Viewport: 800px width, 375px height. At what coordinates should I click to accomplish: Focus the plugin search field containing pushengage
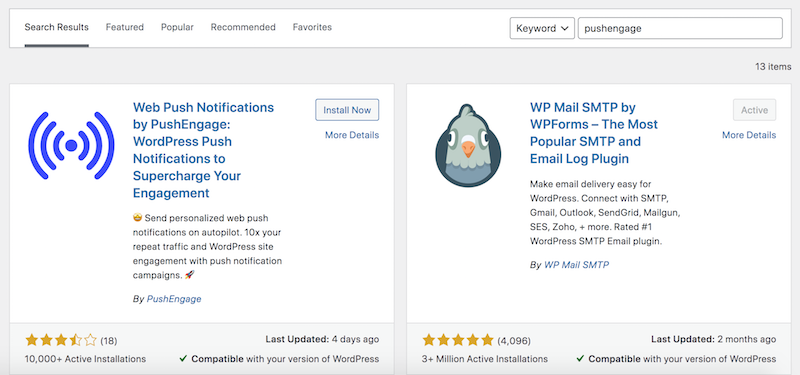coord(680,29)
